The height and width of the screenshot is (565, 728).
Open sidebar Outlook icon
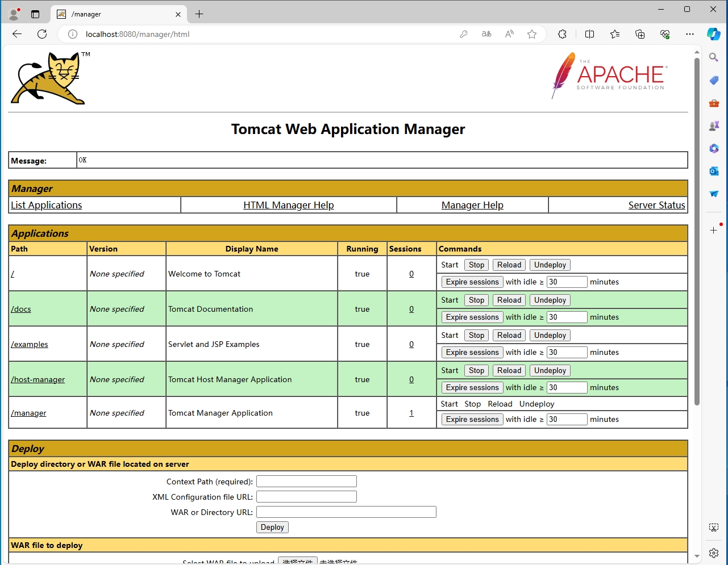[714, 171]
